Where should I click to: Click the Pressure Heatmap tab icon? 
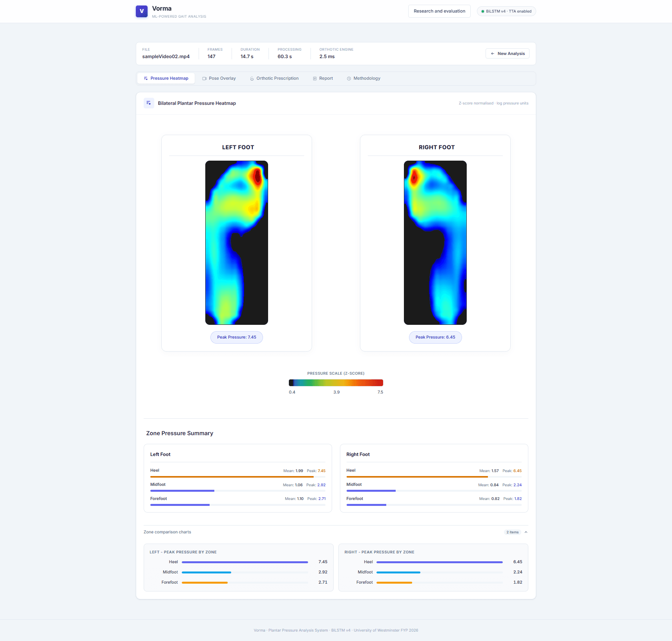click(146, 79)
